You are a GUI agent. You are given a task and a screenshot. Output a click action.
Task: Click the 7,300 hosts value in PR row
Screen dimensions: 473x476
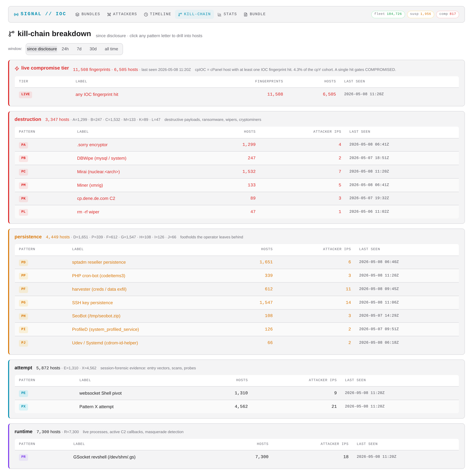click(x=262, y=457)
